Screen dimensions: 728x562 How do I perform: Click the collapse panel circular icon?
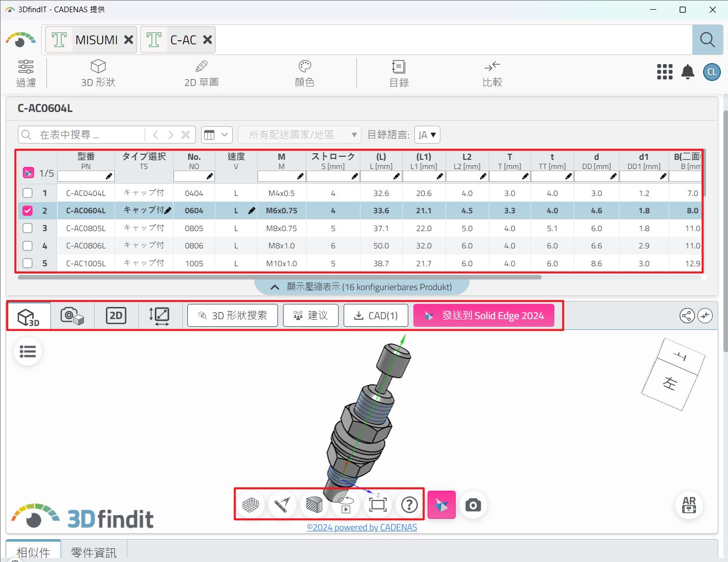tap(705, 316)
